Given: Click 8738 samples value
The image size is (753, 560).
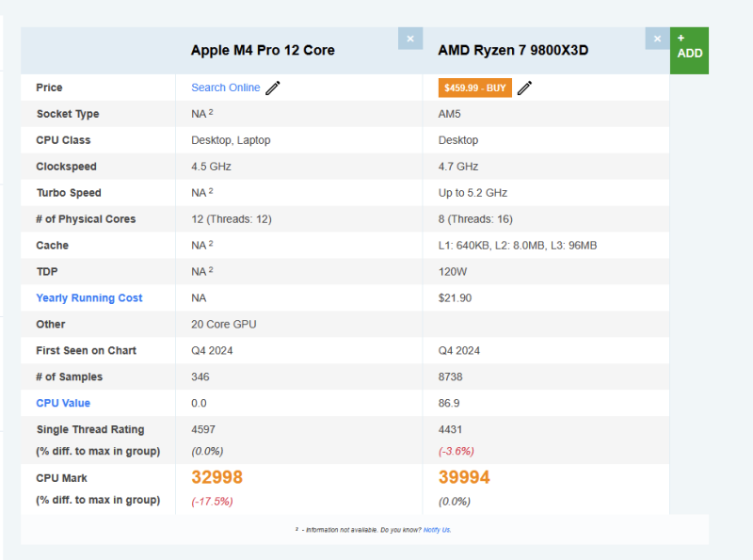Looking at the screenshot, I should click(451, 377).
